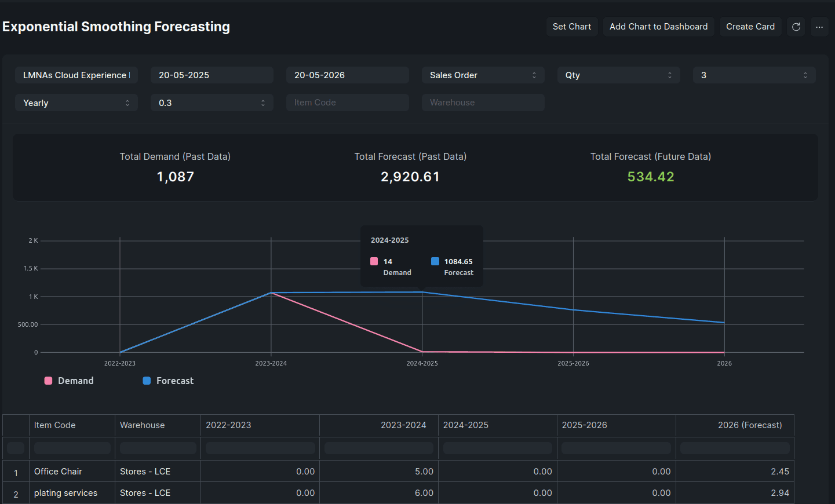This screenshot has width=835, height=504.
Task: Change the smoothing constant 0.3 dropdown
Action: (212, 103)
